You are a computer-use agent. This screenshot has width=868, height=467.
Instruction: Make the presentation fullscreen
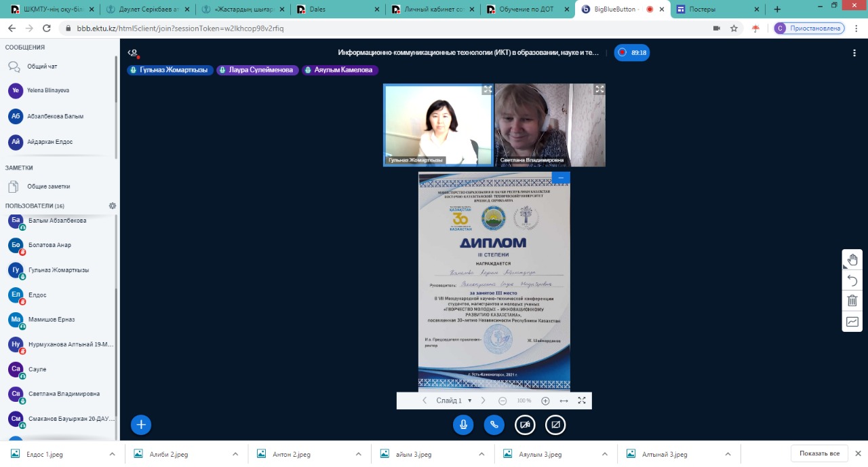click(581, 400)
